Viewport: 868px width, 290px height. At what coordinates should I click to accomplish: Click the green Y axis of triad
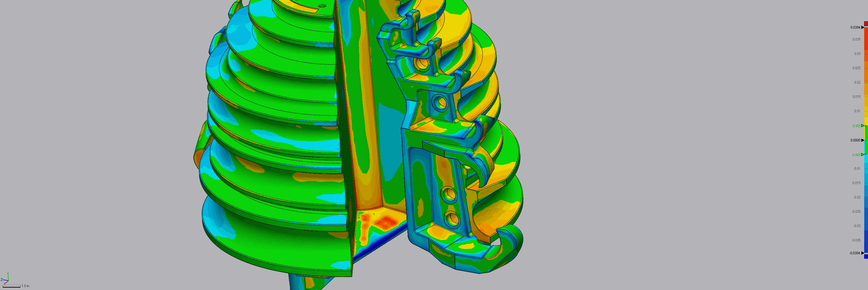(8, 277)
